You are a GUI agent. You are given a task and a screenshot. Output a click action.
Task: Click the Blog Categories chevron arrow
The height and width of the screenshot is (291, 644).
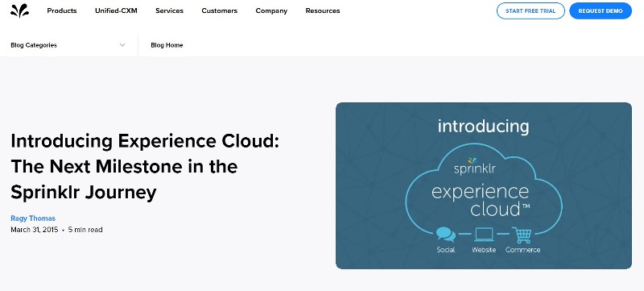click(x=122, y=45)
